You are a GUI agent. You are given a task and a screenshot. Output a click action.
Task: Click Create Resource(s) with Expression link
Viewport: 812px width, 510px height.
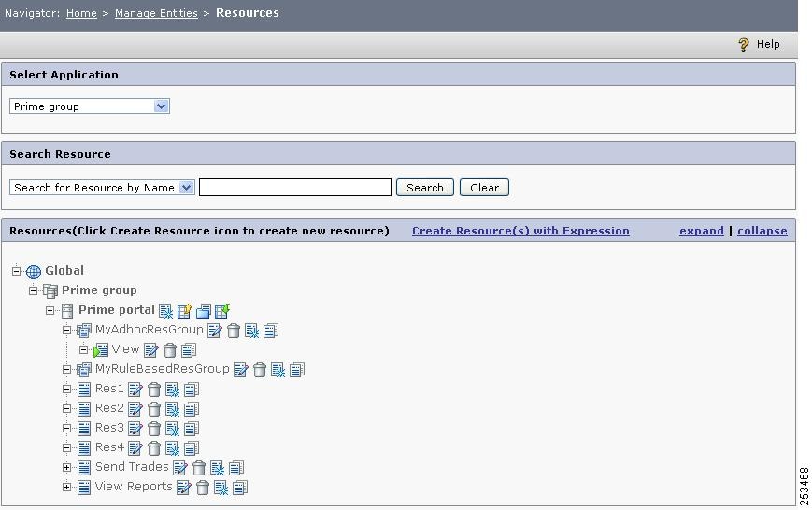pyautogui.click(x=521, y=231)
